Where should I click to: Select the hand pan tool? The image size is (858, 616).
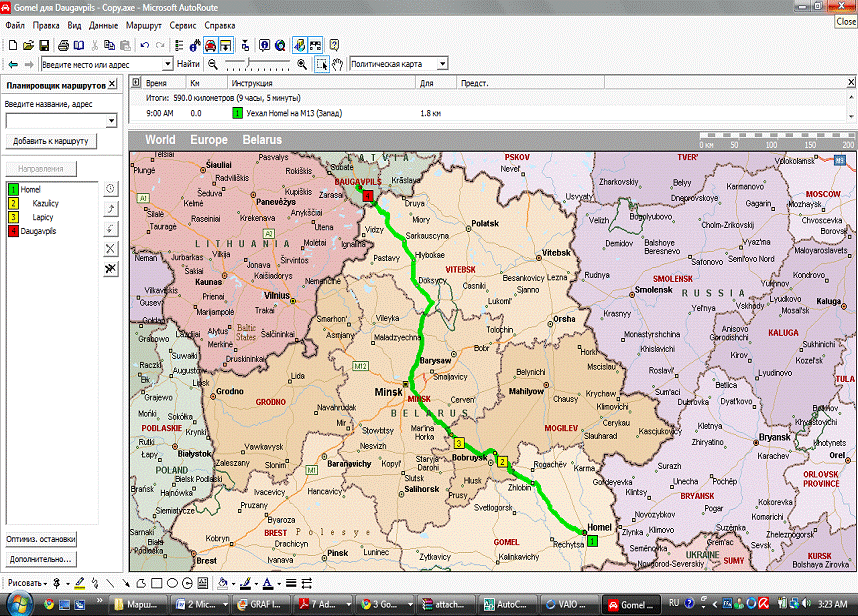click(x=338, y=64)
